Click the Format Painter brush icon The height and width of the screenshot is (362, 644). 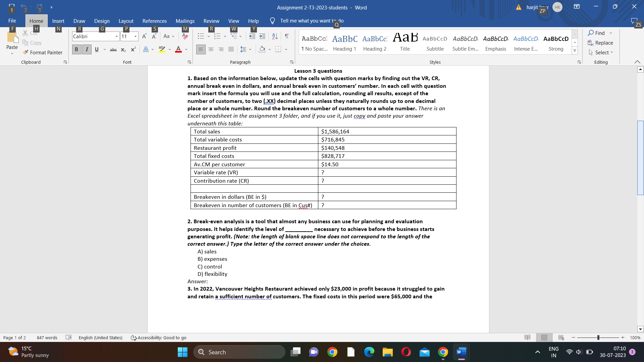click(25, 53)
